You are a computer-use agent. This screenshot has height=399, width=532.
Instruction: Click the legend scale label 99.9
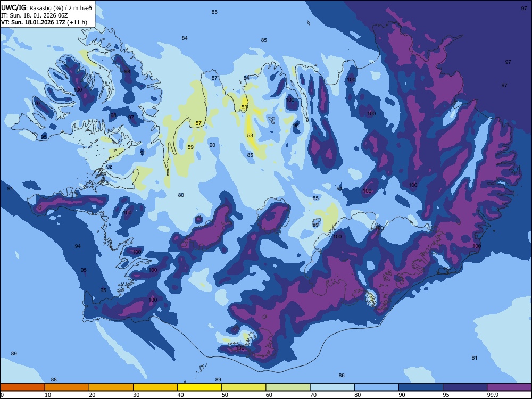click(492, 395)
